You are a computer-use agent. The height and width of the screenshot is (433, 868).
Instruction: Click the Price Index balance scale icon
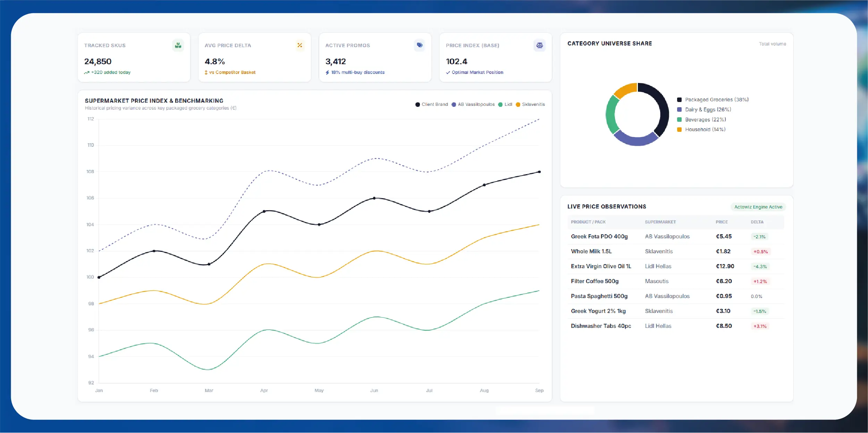540,45
